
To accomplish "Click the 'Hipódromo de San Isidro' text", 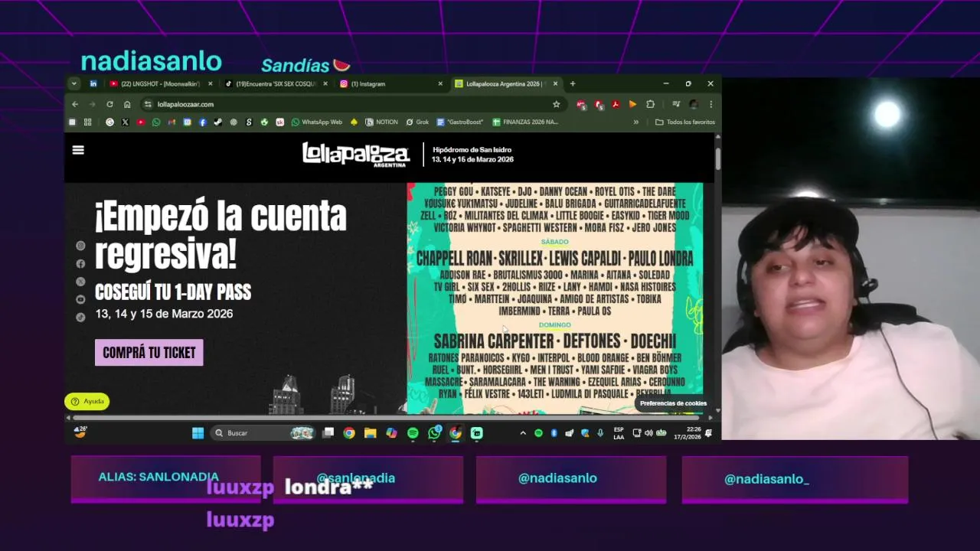I will tap(472, 150).
